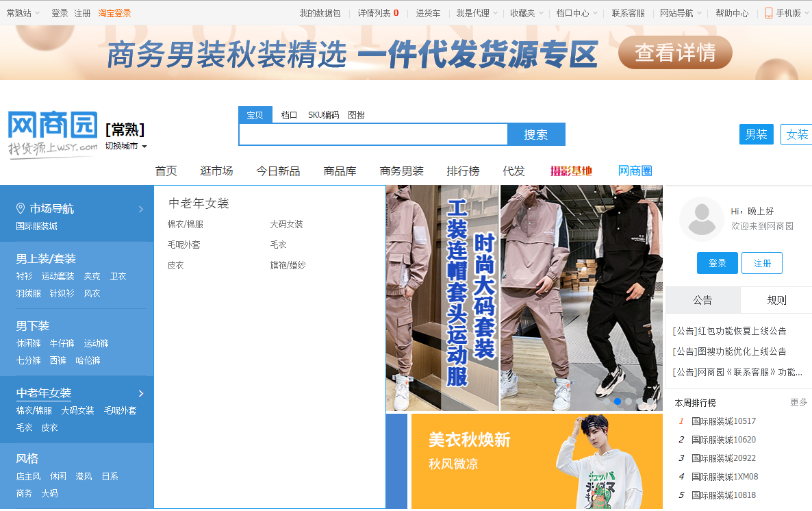Open the 摄影基地 menu item
This screenshot has height=511, width=812.
click(572, 171)
